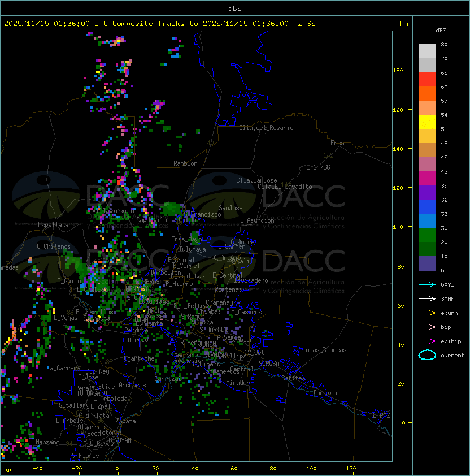Click the 'Manzano' map label
This screenshot has height=476, width=470.
tap(47, 442)
